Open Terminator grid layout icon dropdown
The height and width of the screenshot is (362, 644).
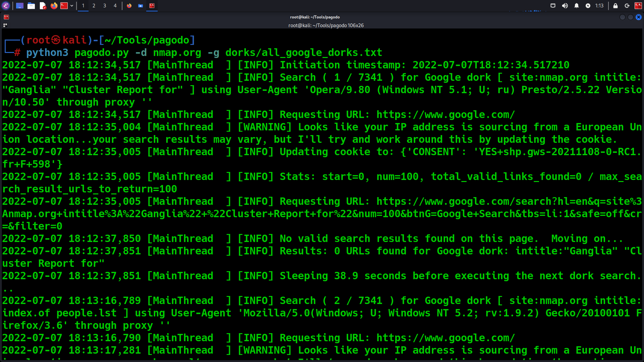pyautogui.click(x=5, y=25)
